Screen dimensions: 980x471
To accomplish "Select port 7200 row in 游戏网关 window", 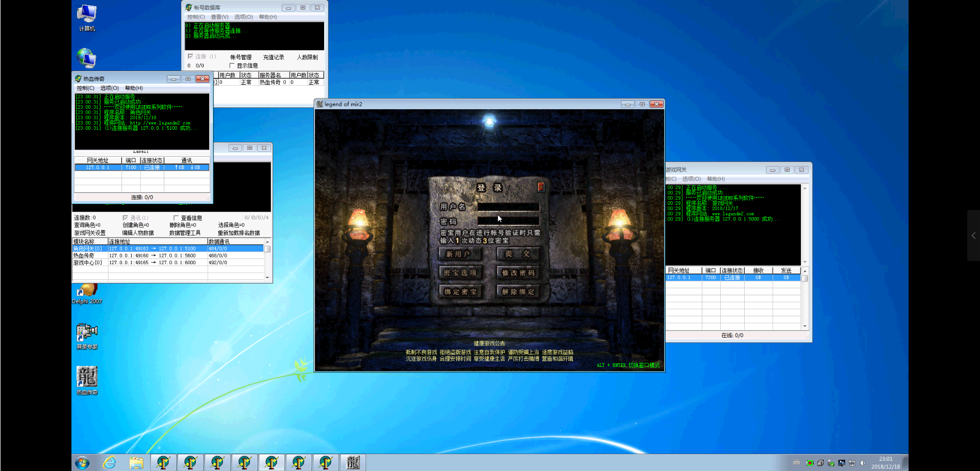I will (x=733, y=277).
